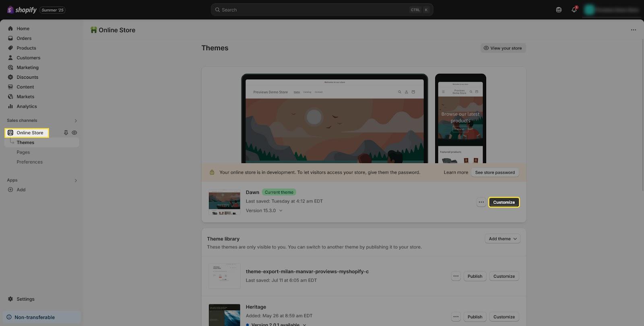
Task: Customize the current Dawn theme
Action: (504, 202)
